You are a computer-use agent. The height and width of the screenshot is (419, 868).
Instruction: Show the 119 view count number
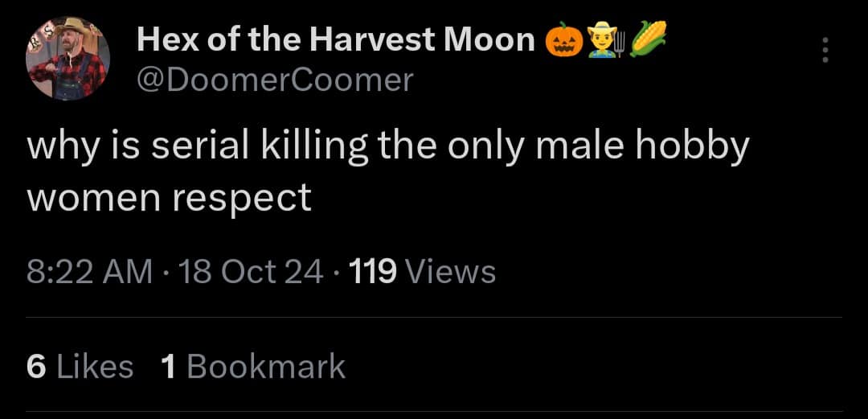373,272
